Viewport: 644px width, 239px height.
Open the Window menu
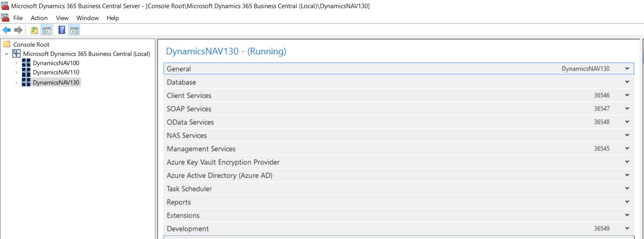pos(87,18)
